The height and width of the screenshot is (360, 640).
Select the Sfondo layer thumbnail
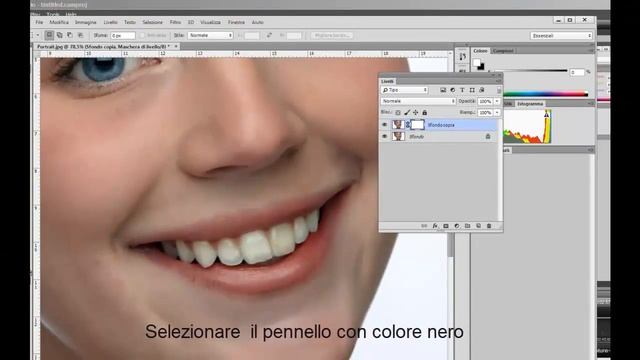pyautogui.click(x=398, y=136)
